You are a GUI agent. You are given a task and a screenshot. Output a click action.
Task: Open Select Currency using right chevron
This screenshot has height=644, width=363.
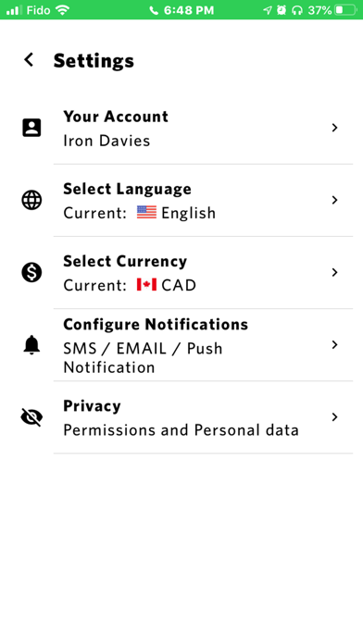click(x=334, y=272)
